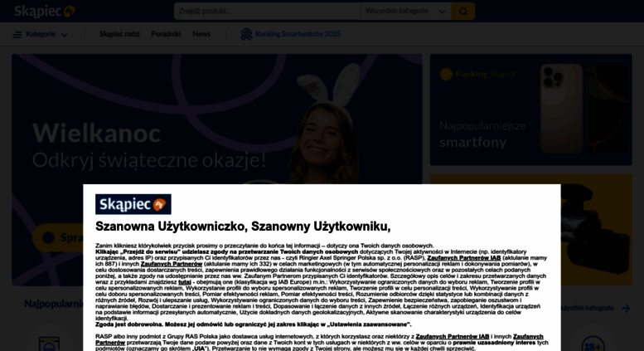
Task: Open 'Ranking Smartwatchy 2025' link
Action: click(298, 34)
